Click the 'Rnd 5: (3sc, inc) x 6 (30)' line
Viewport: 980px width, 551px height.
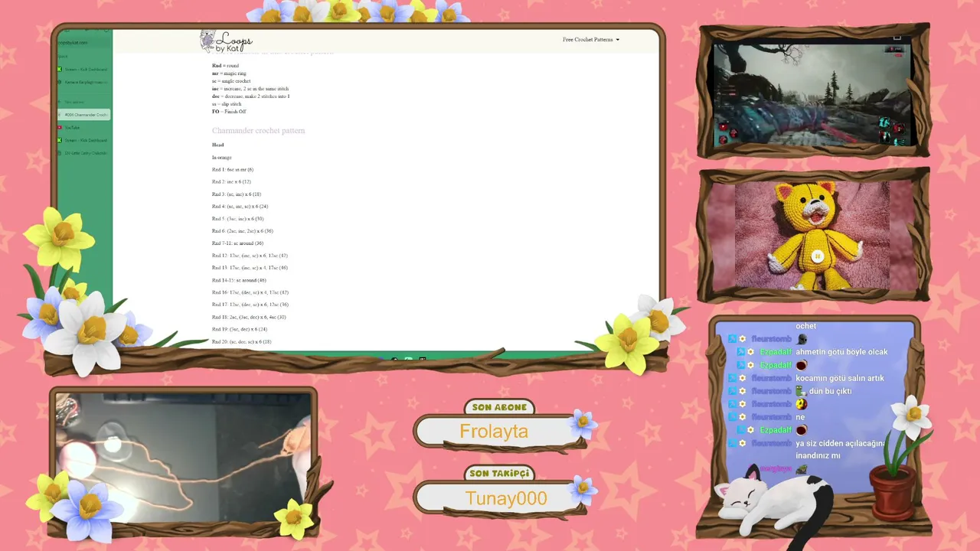click(238, 219)
